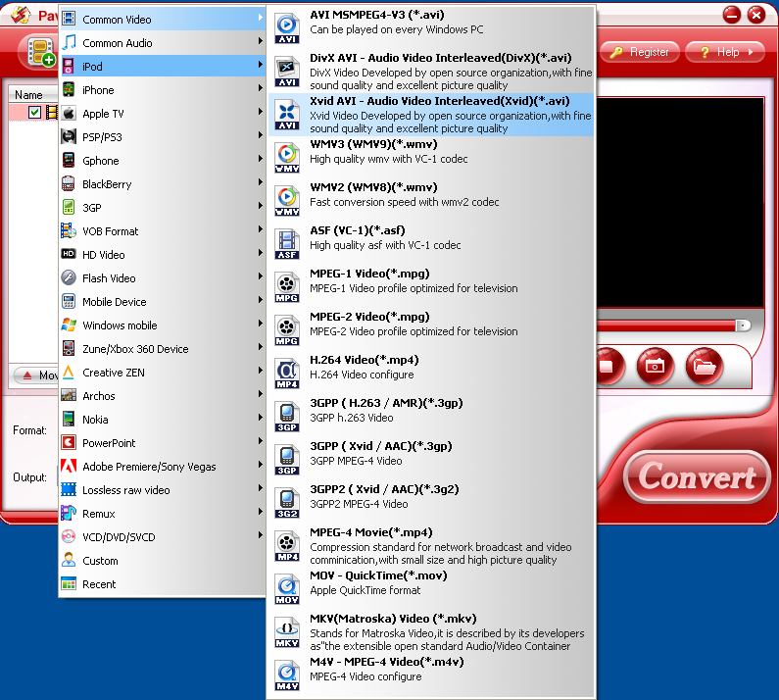Expand the iPod submenu arrow

point(260,64)
